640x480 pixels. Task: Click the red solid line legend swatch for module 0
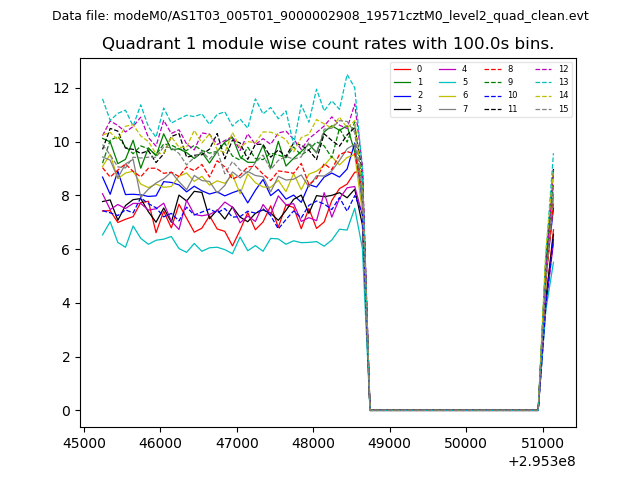pyautogui.click(x=402, y=69)
